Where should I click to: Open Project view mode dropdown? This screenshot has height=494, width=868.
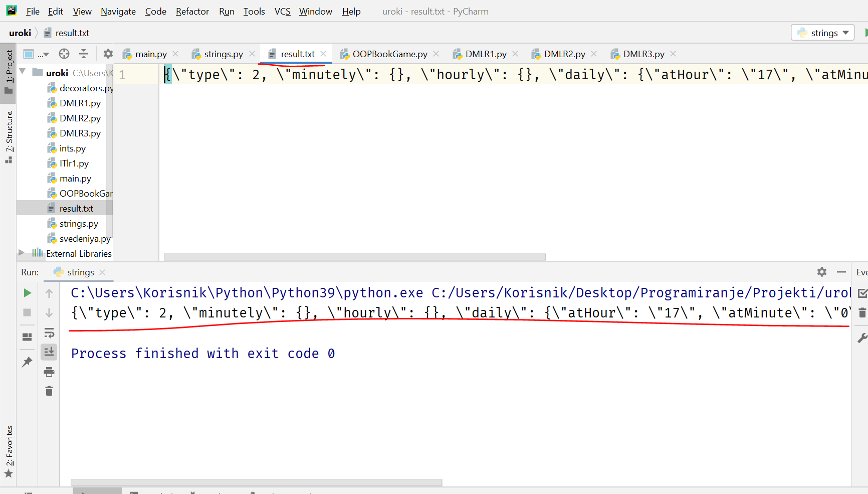(36, 54)
